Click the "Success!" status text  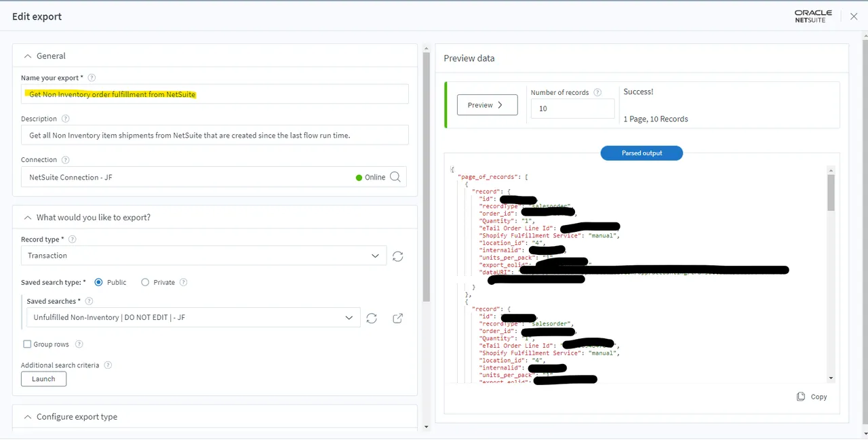tap(638, 92)
